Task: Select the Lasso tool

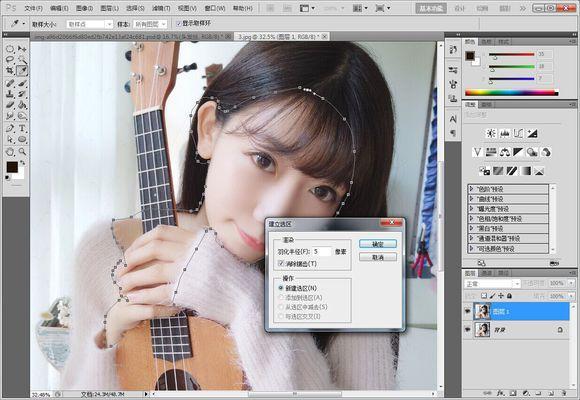Action: [10, 60]
